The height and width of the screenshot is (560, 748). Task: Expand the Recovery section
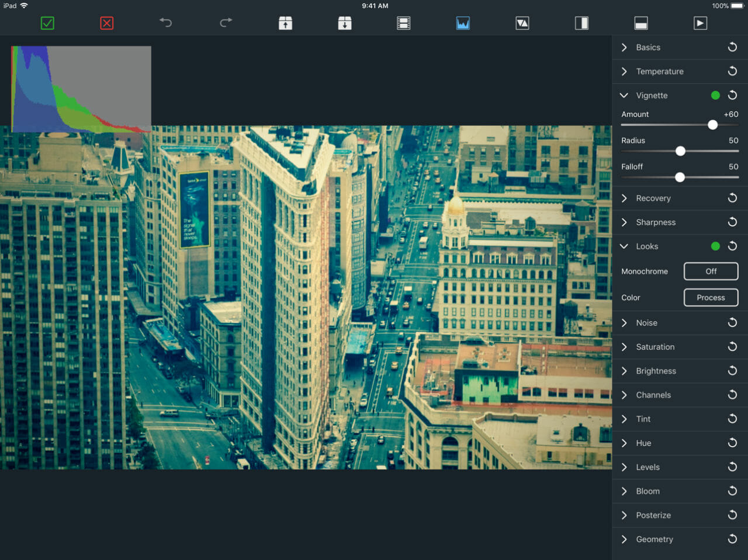(624, 198)
